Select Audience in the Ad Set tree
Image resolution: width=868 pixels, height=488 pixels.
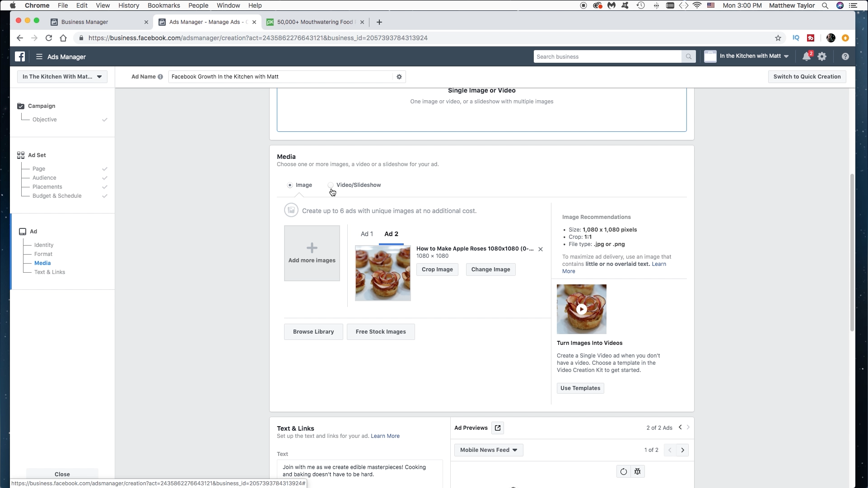44,178
